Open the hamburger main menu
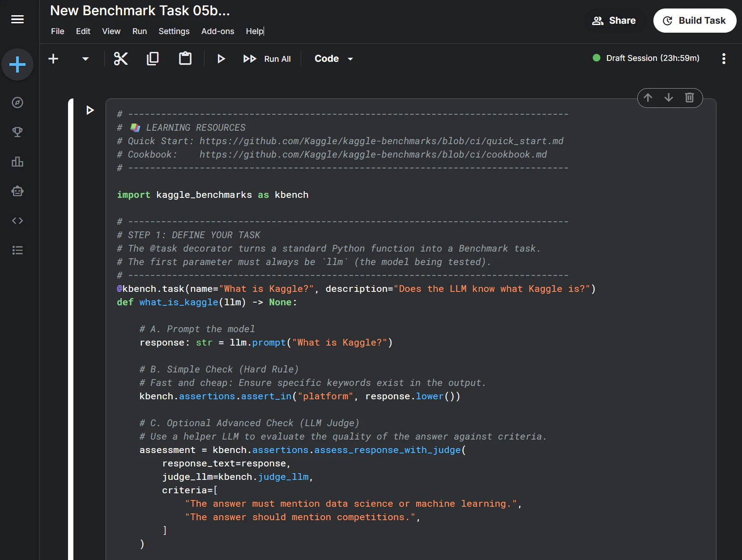The height and width of the screenshot is (560, 742). pyautogui.click(x=17, y=19)
